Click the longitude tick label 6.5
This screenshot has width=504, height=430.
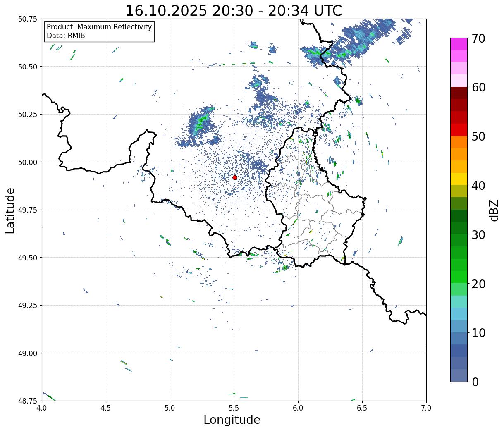coord(362,408)
